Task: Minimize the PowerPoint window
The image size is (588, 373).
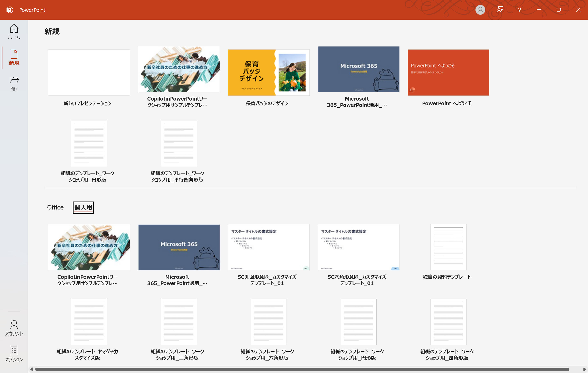Action: coord(539,10)
